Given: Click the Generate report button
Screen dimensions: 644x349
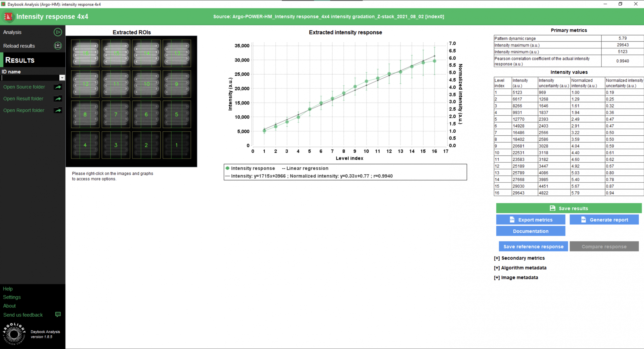Looking at the screenshot, I should tap(604, 220).
